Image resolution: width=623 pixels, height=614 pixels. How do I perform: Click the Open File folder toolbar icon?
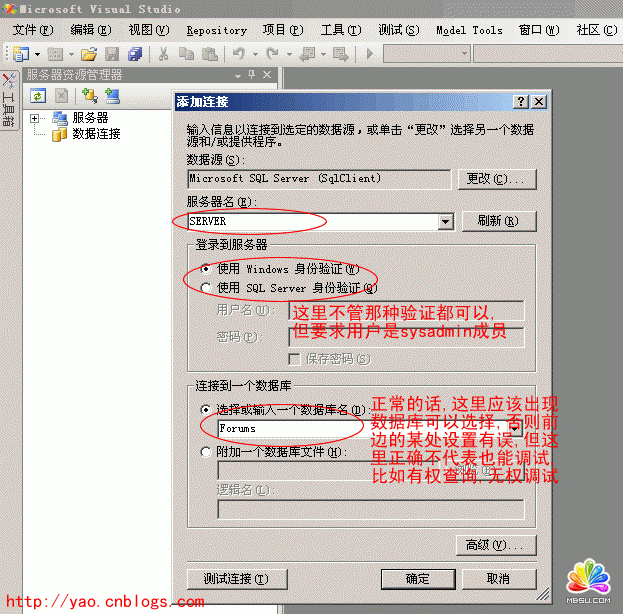[89, 54]
